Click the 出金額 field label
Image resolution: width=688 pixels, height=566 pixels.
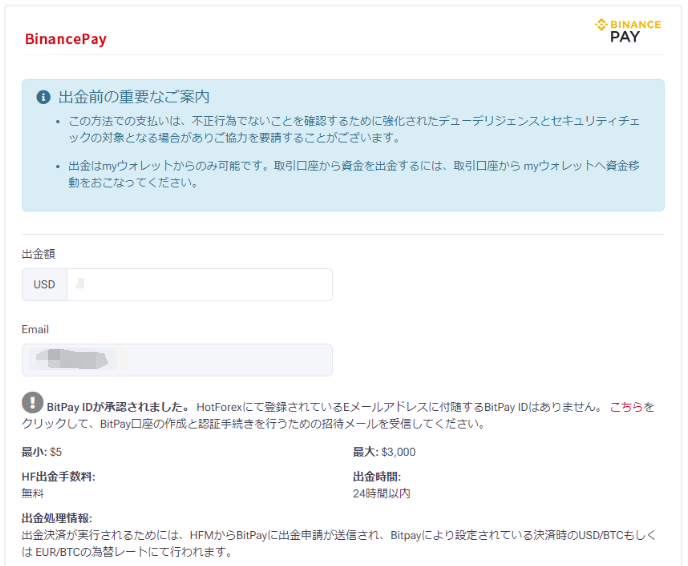[38, 254]
